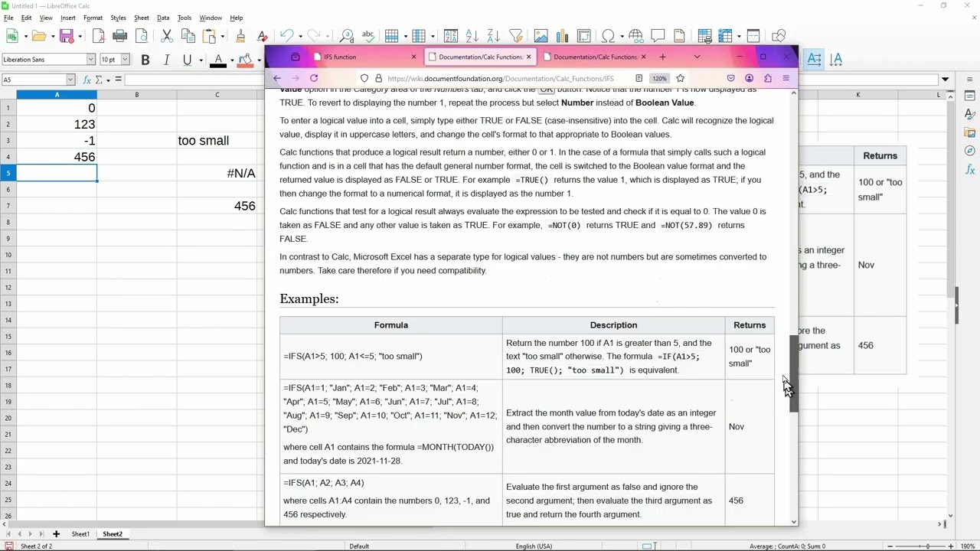This screenshot has width=980, height=551.
Task: Toggle Firefox reader view icon
Action: point(639,78)
